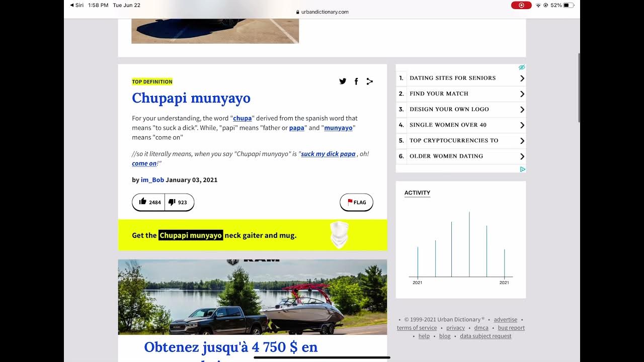Tap the Wi-Fi status icon
This screenshot has width=644, height=362.
click(x=538, y=5)
